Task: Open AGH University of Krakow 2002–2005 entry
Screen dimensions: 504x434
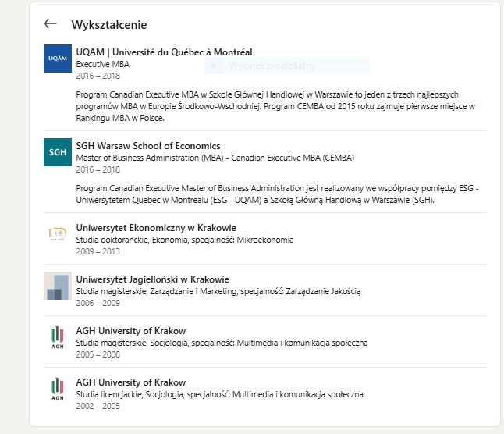Action: pos(131,382)
